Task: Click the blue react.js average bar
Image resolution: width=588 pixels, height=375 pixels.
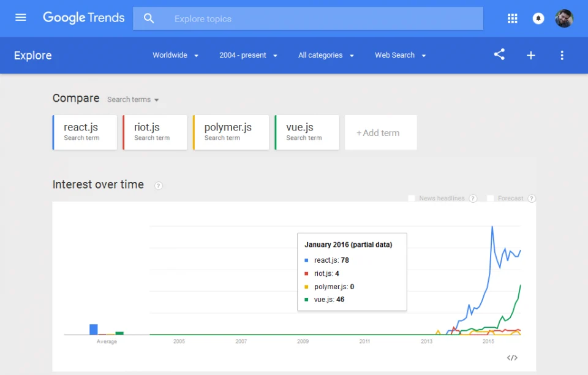Action: (94, 330)
